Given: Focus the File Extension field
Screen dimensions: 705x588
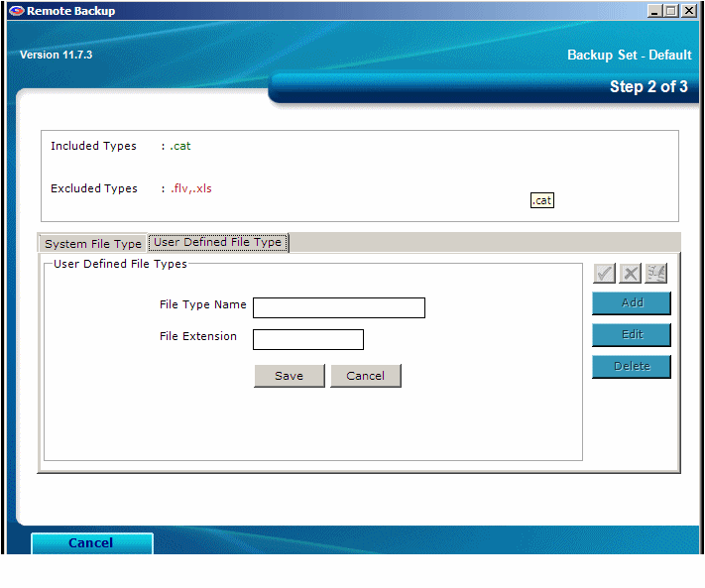Looking at the screenshot, I should pos(308,339).
